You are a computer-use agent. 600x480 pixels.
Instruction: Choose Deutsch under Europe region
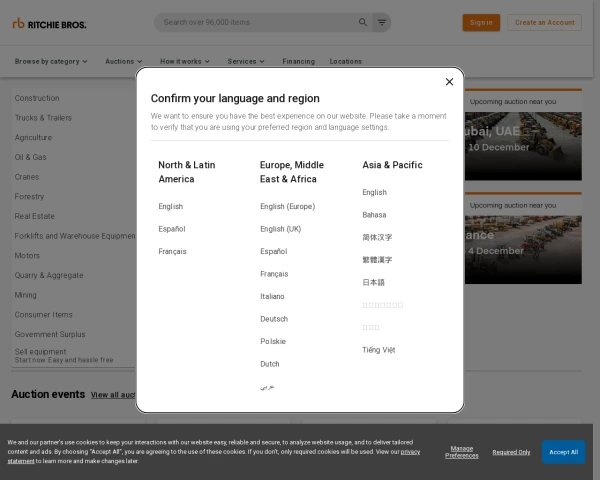point(274,319)
